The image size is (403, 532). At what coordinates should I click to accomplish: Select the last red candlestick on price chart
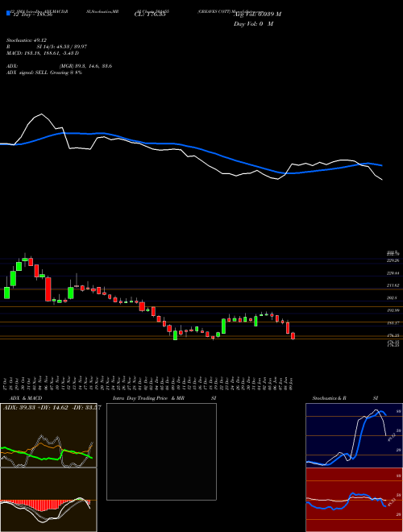click(293, 336)
